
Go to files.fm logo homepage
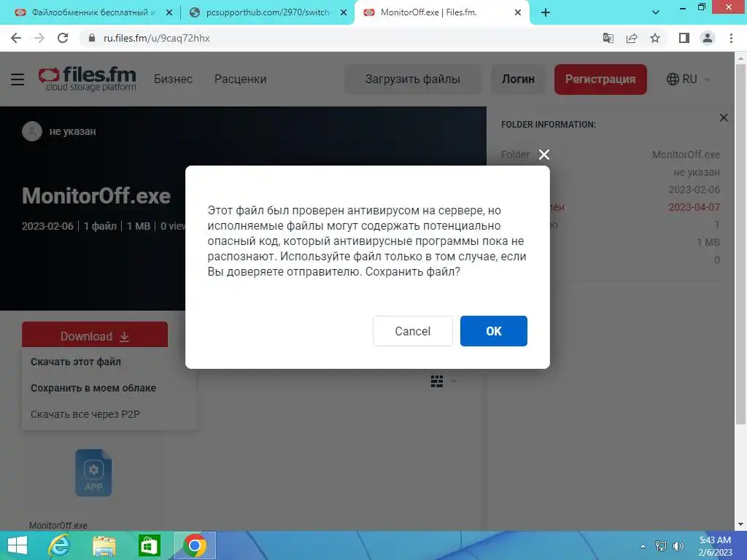(x=88, y=79)
